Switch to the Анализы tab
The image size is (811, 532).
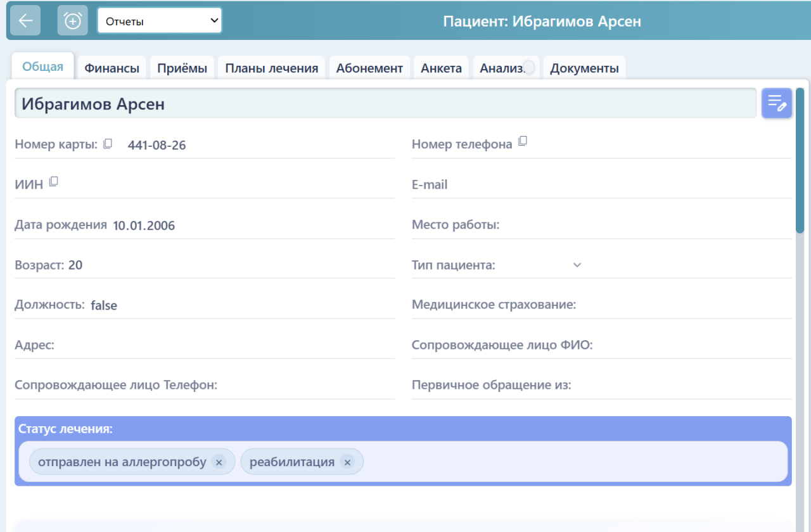click(x=506, y=68)
